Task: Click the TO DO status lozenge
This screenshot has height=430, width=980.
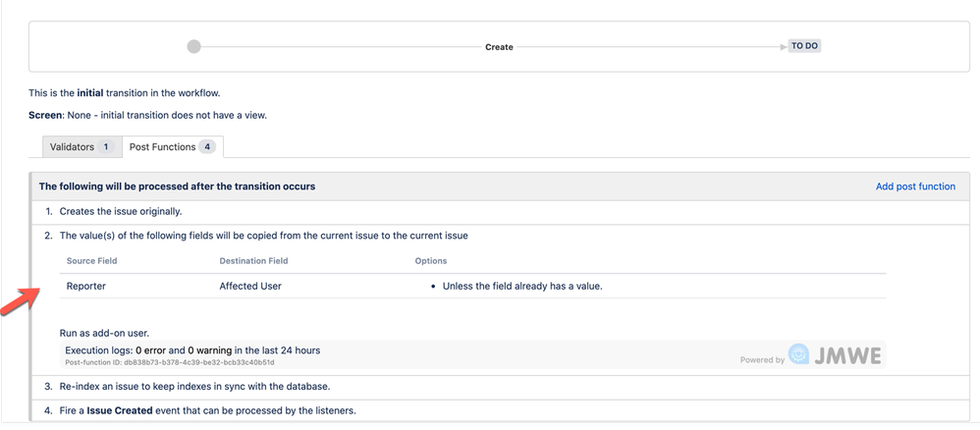Action: [804, 46]
